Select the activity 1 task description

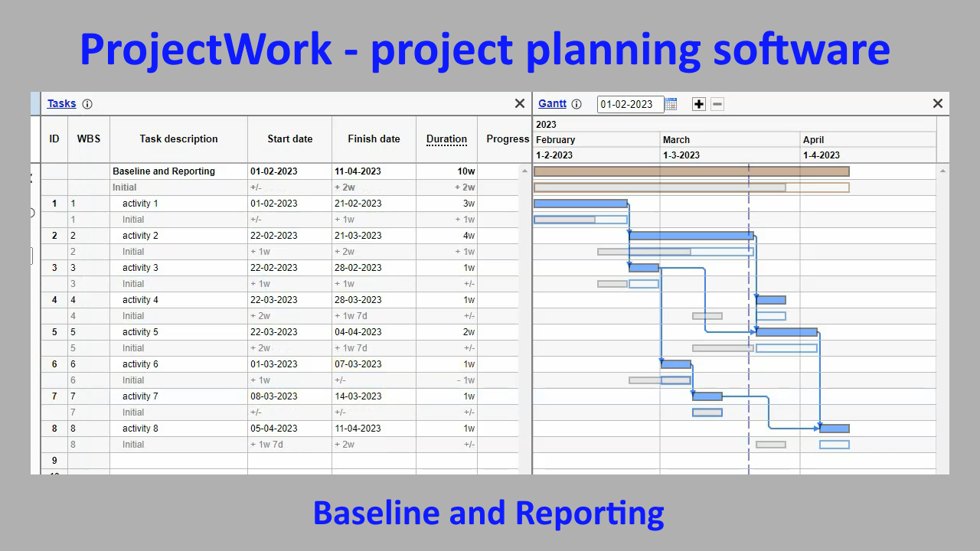[x=140, y=204]
